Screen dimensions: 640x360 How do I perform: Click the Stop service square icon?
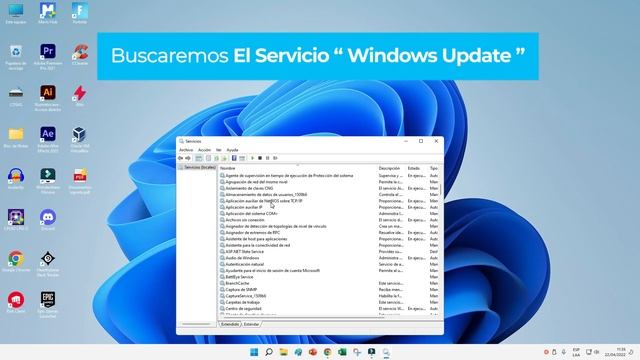tap(260, 158)
